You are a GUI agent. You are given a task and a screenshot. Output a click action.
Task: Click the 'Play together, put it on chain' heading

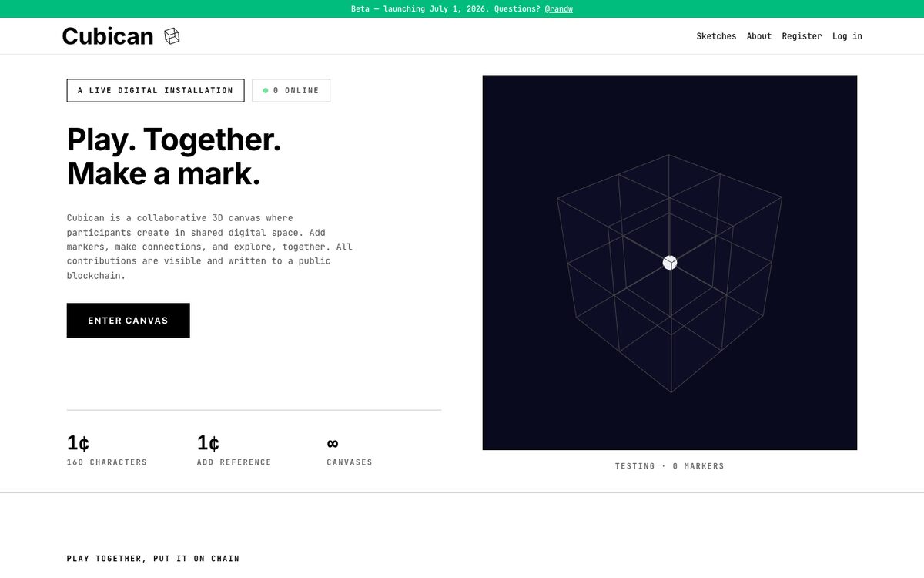(153, 558)
